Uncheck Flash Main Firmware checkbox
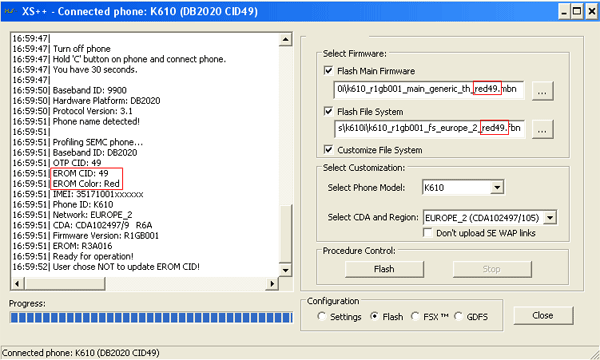This screenshot has width=600, height=360. tap(328, 71)
